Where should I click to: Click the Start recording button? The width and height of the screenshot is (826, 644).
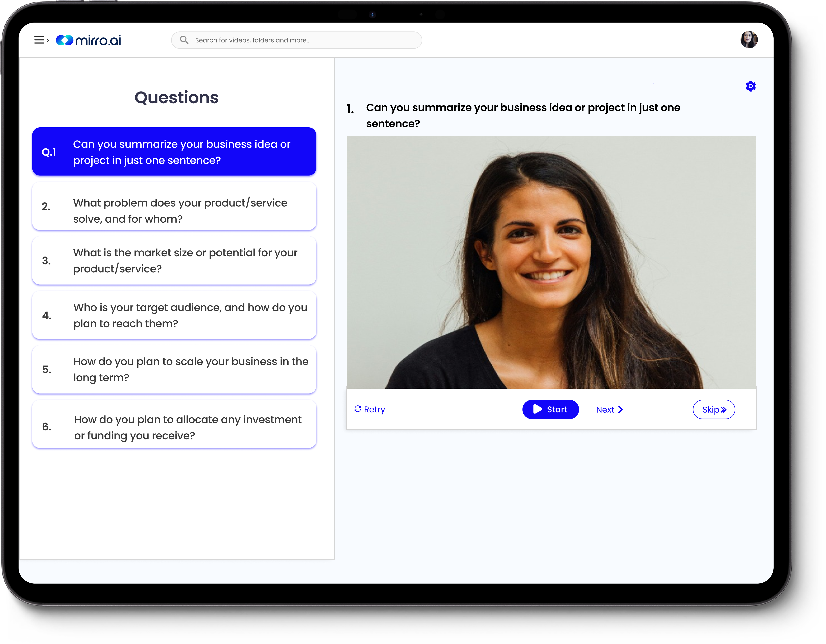(550, 409)
